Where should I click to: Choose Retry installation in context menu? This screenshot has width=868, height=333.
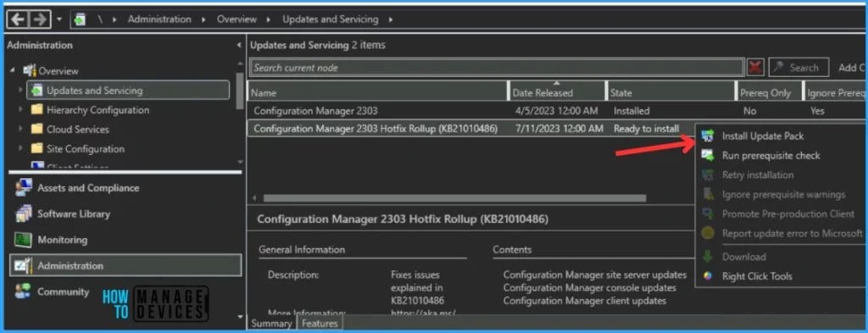tap(757, 175)
